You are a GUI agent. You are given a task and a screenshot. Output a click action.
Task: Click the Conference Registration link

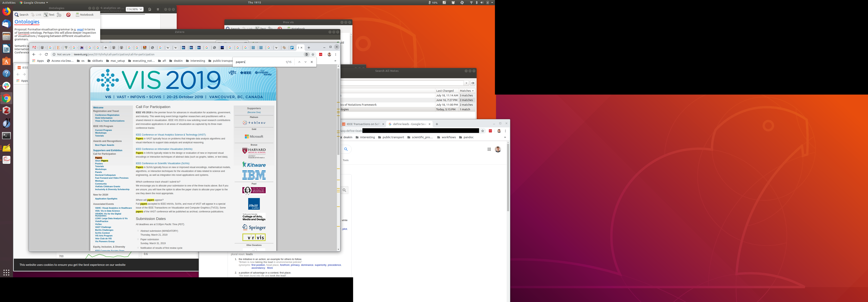(107, 115)
